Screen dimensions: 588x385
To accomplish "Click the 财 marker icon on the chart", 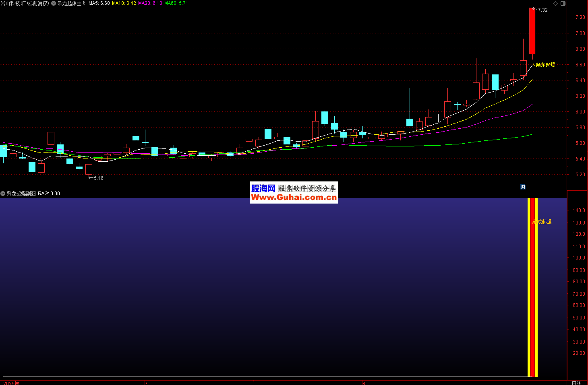I will pyautogui.click(x=523, y=187).
